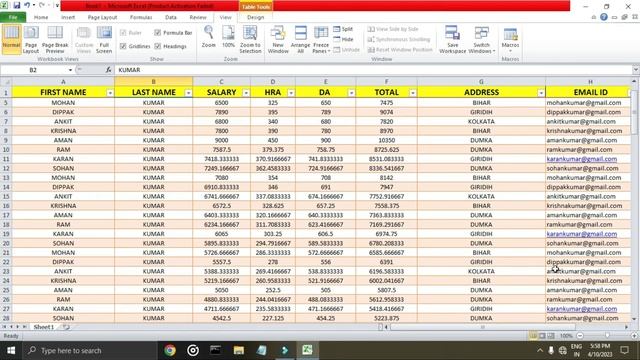Toggle the Ruler checkbox
This screenshot has width=640, height=360.
[x=123, y=33]
